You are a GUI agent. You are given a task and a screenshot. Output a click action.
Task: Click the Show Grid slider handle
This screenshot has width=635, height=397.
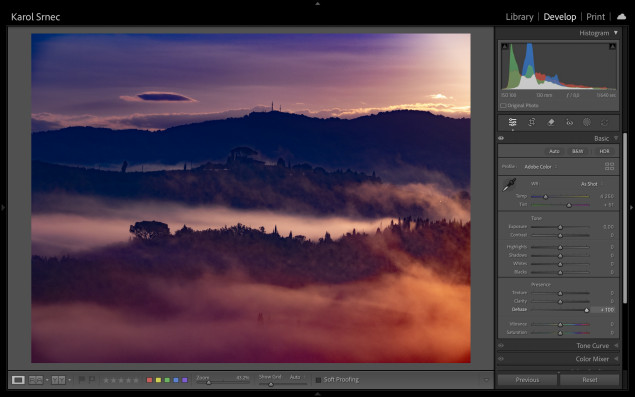pos(271,384)
